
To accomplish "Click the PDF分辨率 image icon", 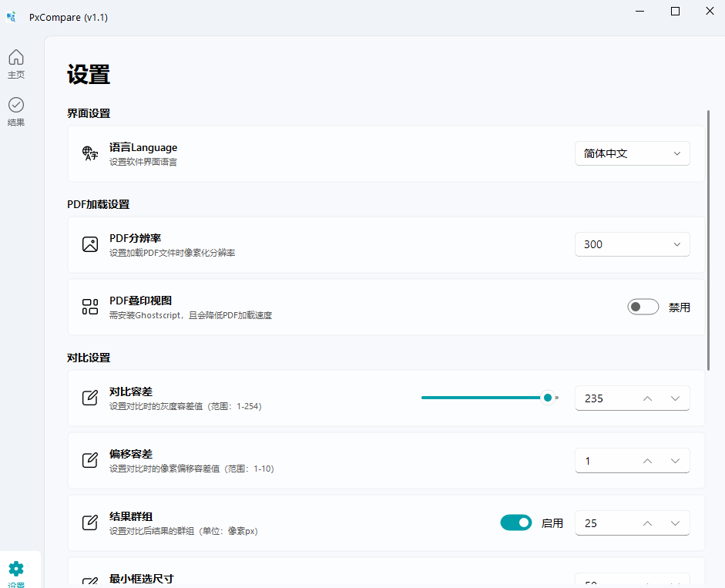I will click(x=90, y=244).
